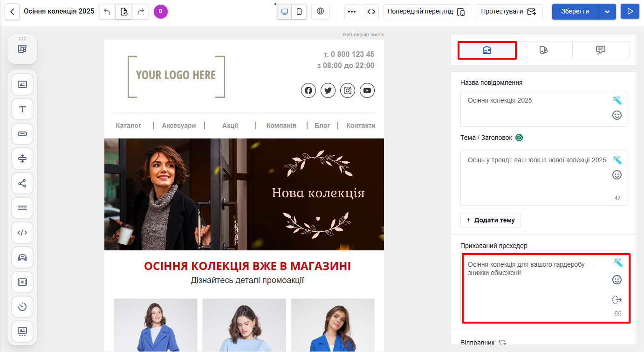Switch to mobile preview mode
The width and height of the screenshot is (644, 352).
[x=299, y=12]
